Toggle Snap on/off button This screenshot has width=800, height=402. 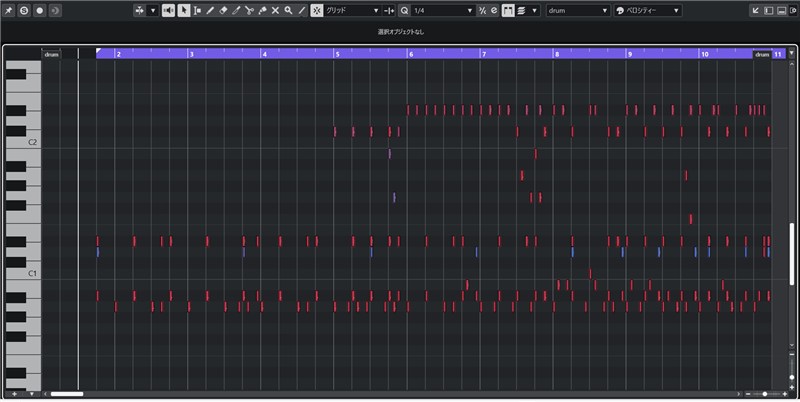[x=317, y=10]
